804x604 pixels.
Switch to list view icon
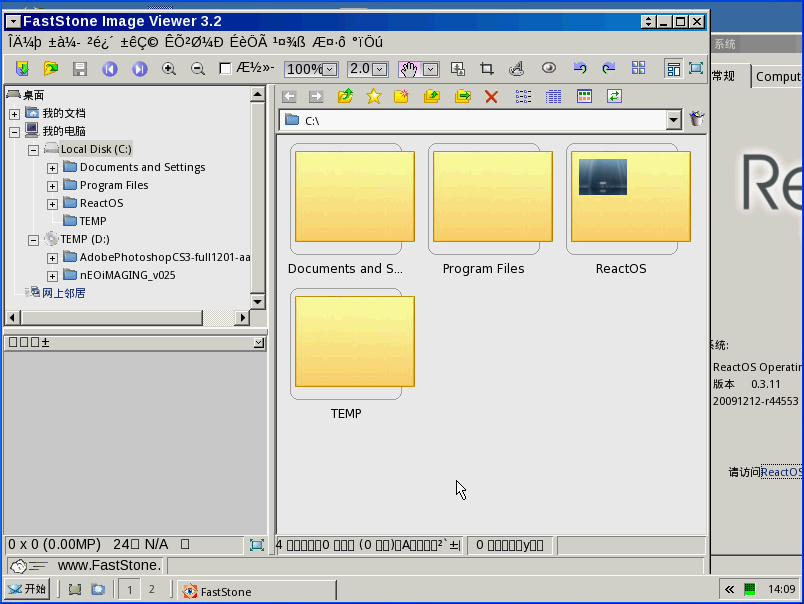[x=524, y=96]
